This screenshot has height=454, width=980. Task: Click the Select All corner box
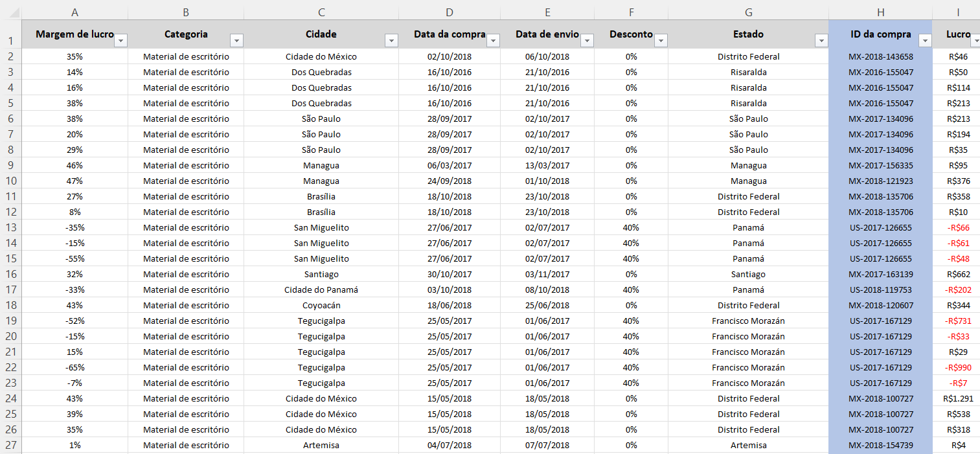pyautogui.click(x=11, y=12)
